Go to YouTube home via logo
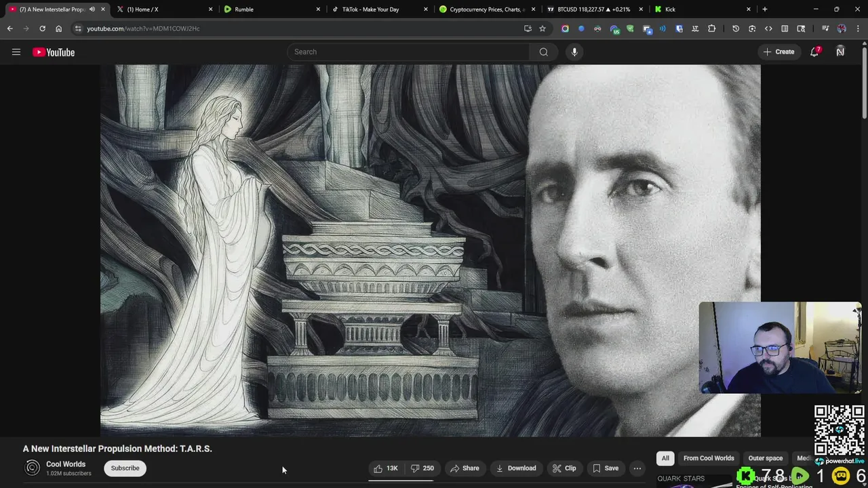This screenshot has width=868, height=488. tap(54, 52)
